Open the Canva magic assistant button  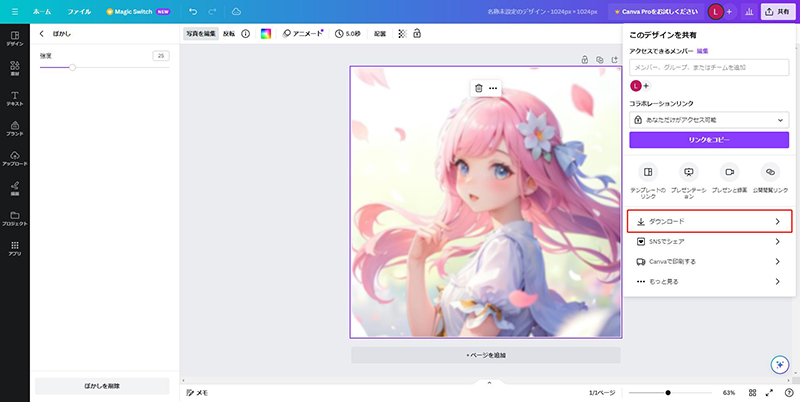tap(779, 365)
